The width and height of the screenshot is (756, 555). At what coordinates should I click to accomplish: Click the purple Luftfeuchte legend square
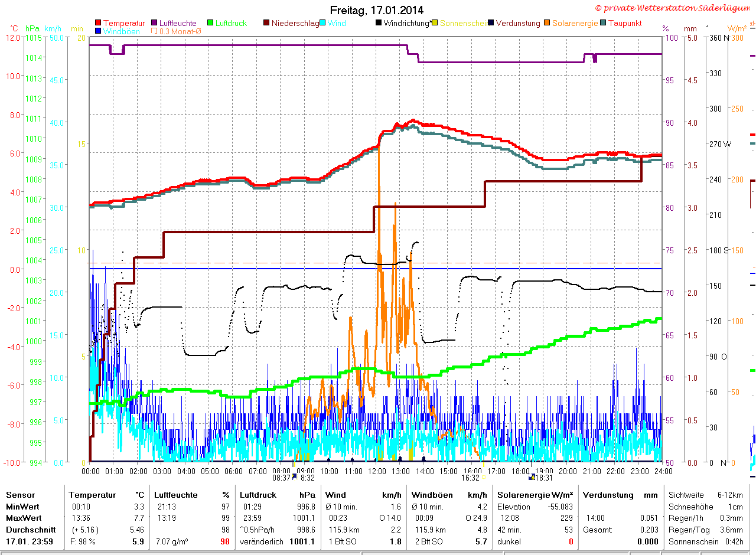click(x=155, y=24)
